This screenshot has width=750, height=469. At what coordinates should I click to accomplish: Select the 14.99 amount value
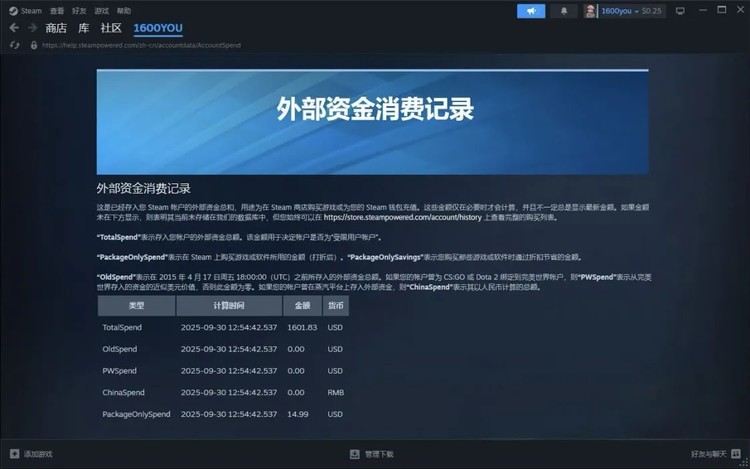(x=298, y=414)
